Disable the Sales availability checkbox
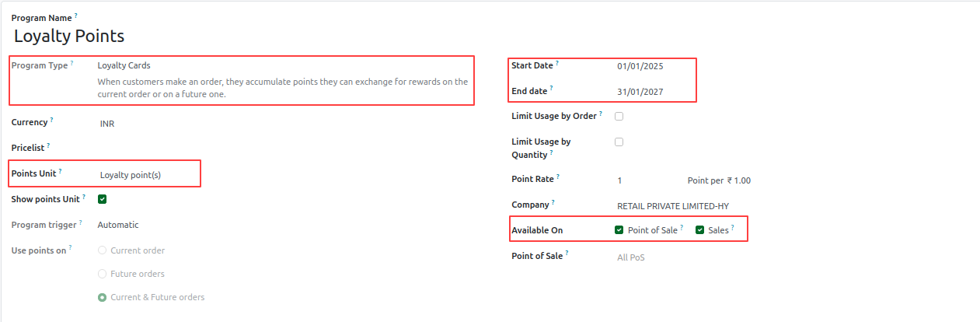Viewport: 980px width, 322px height. [699, 230]
